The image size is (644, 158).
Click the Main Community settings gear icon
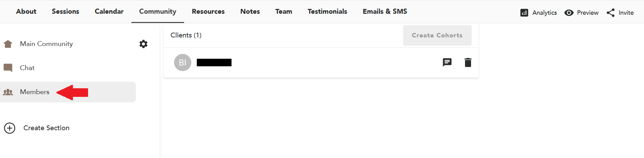click(x=143, y=44)
